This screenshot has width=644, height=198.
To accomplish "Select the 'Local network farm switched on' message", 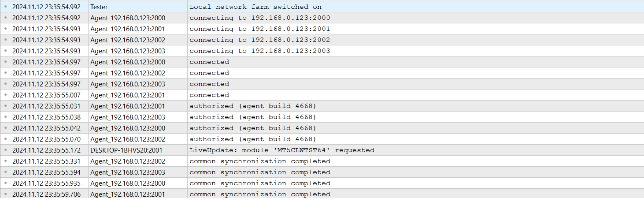I will tap(255, 7).
